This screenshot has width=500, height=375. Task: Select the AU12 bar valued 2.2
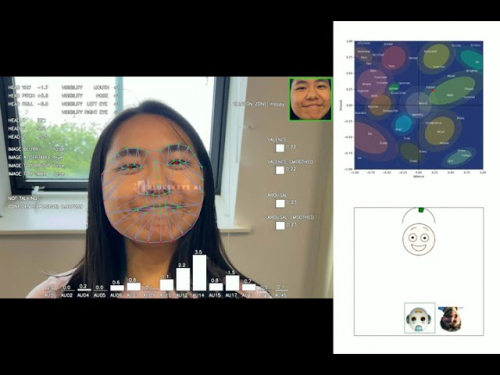pos(183,279)
